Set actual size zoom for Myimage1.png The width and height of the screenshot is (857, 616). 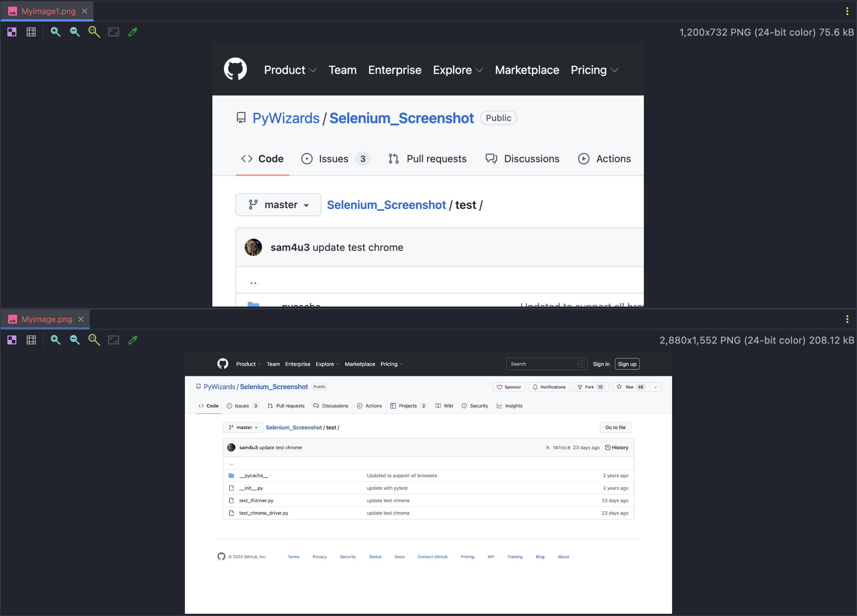click(x=94, y=32)
